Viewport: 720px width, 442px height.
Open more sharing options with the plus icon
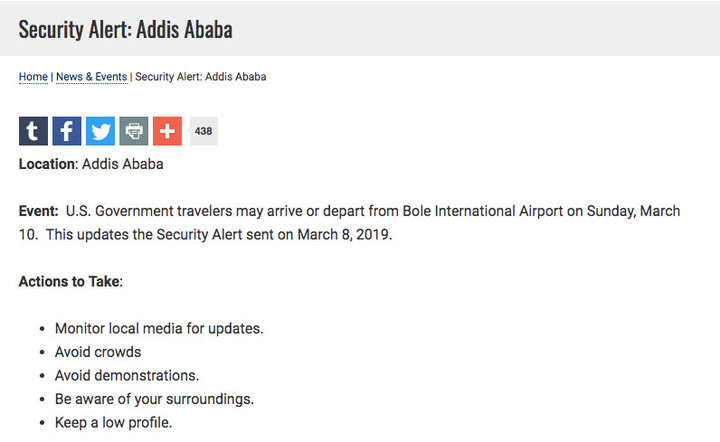click(167, 131)
